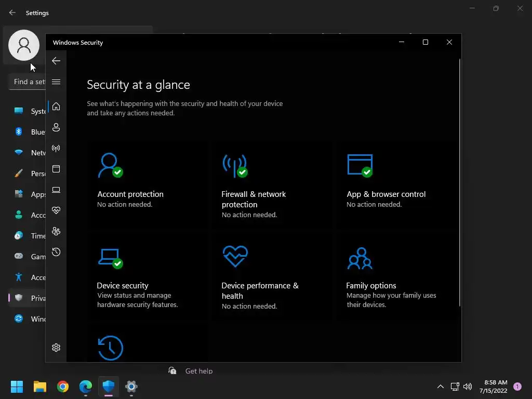Open the notification badge in the tray
This screenshot has width=532, height=399.
point(517,387)
